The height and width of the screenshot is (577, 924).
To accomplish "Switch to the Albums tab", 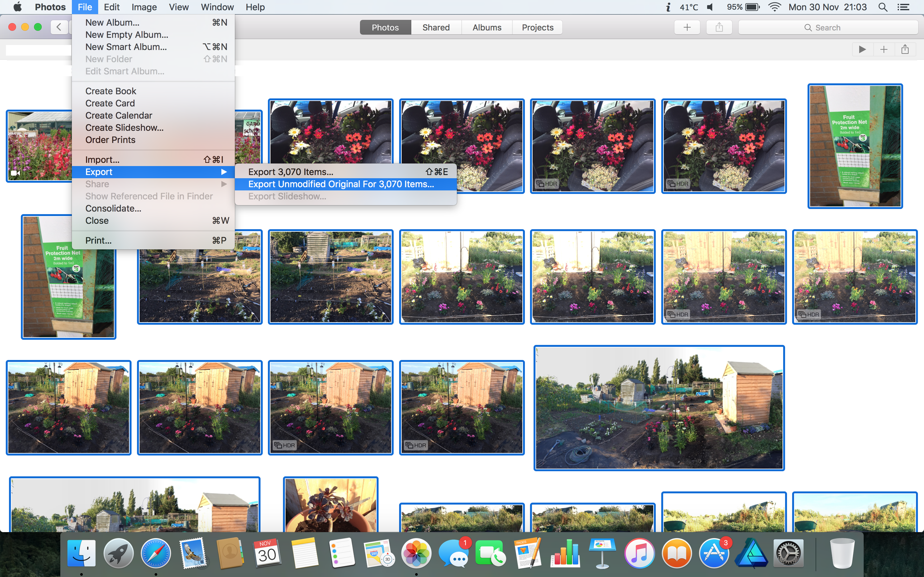I will click(486, 28).
